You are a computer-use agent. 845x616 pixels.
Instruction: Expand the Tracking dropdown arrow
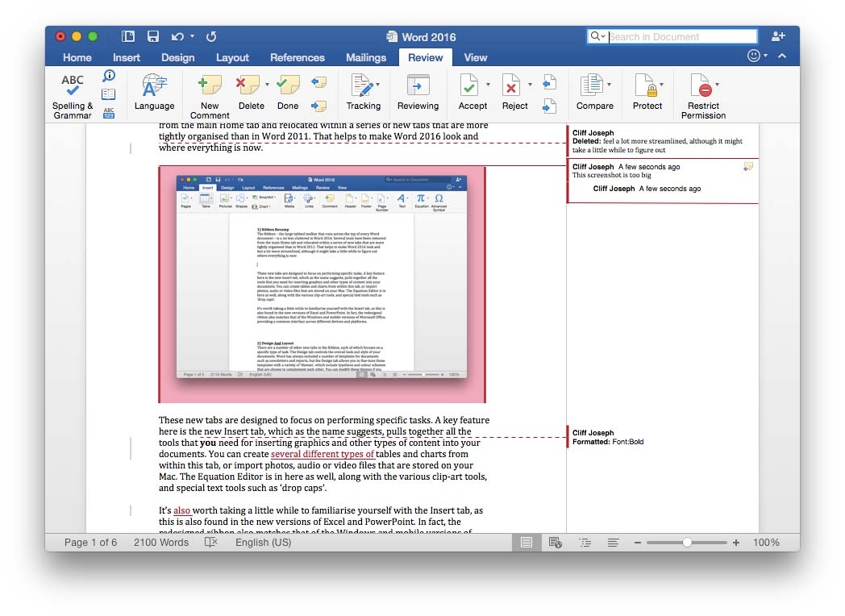tap(378, 85)
